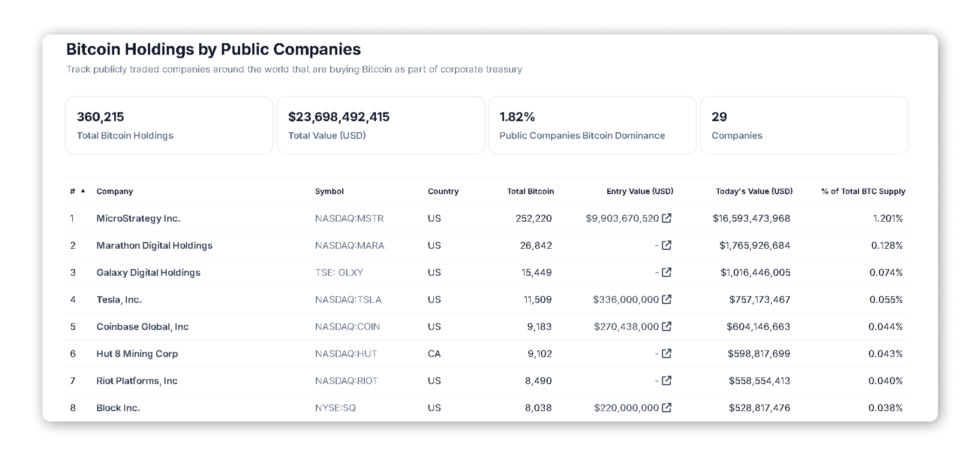Open external link icon in MicroStrategy row
The width and height of the screenshot is (980, 456).
click(667, 218)
